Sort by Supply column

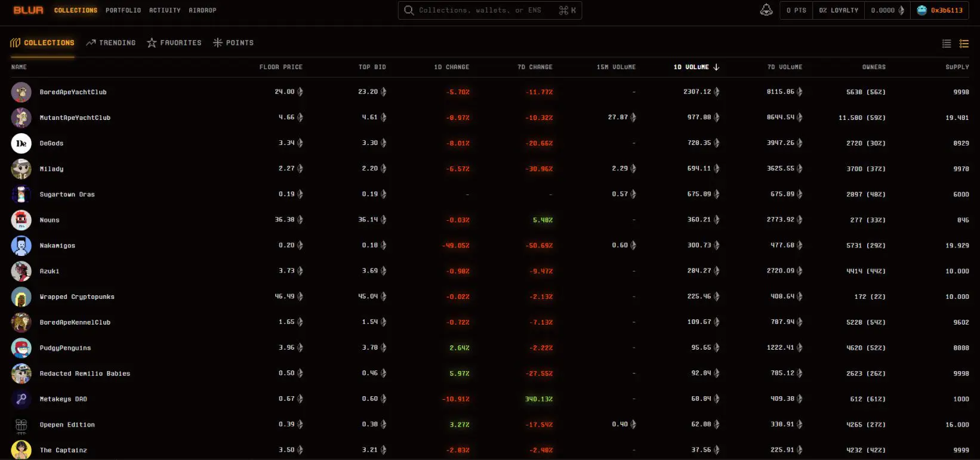(x=957, y=67)
